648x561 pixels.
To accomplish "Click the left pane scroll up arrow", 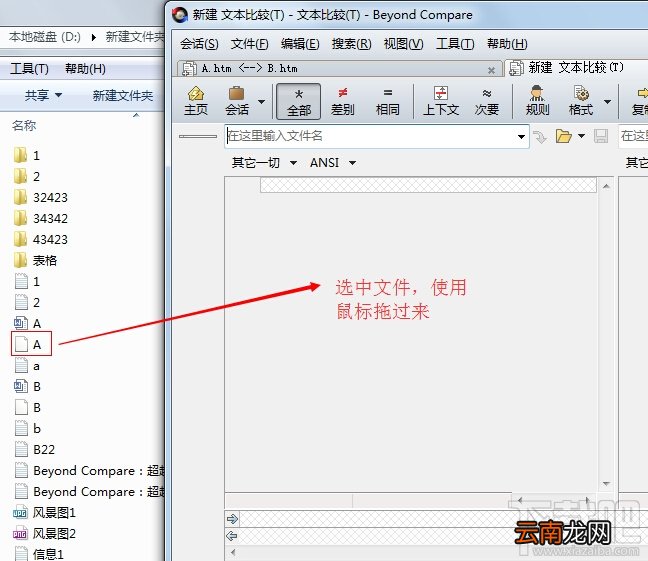I will pyautogui.click(x=606, y=186).
